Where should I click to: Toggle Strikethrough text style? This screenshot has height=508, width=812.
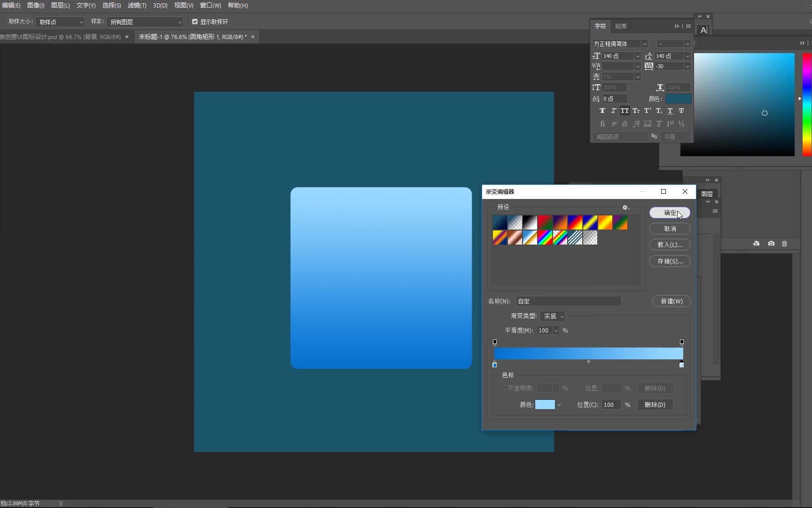(681, 111)
